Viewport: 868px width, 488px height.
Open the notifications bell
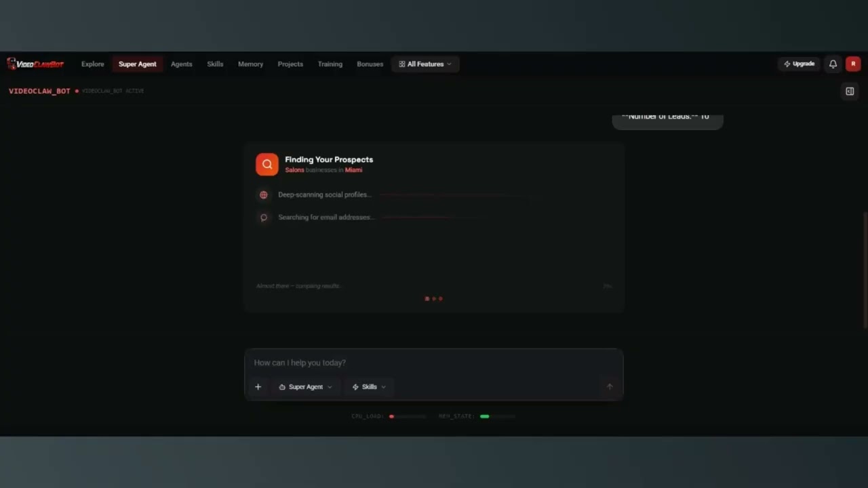833,64
